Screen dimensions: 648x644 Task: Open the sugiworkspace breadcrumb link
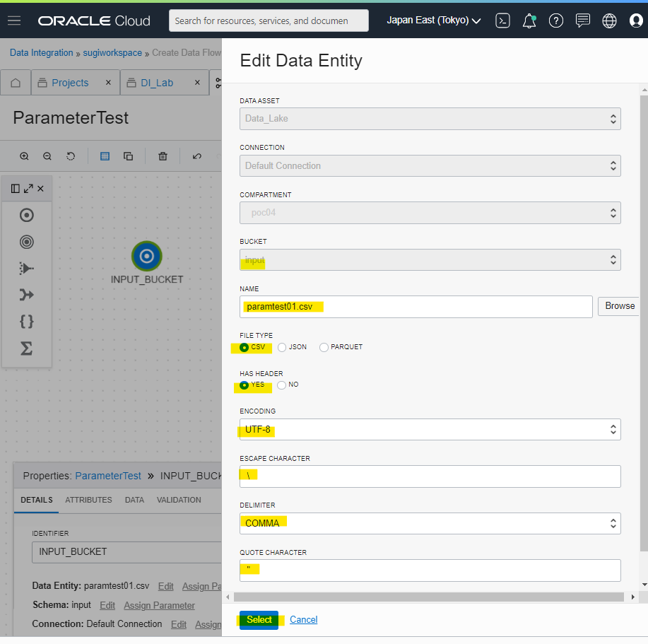pos(112,52)
